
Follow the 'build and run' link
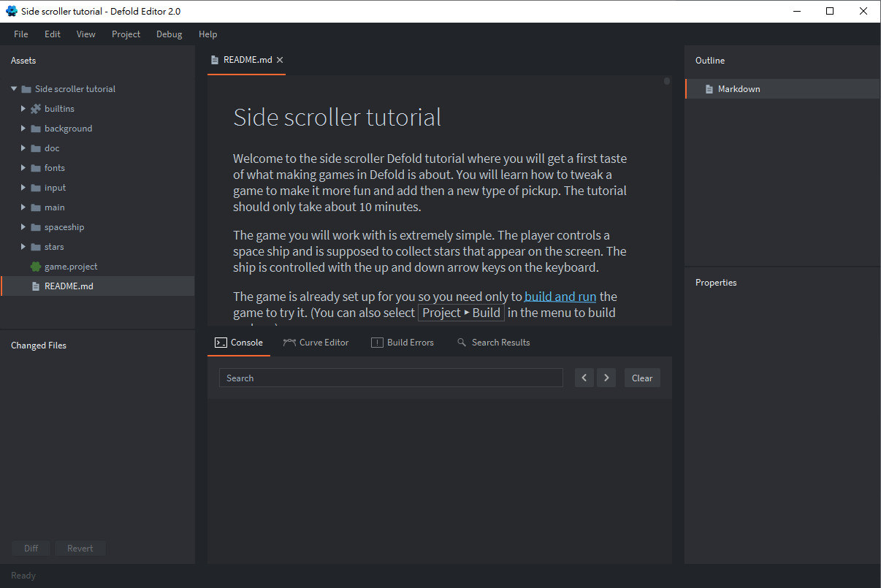coord(560,297)
